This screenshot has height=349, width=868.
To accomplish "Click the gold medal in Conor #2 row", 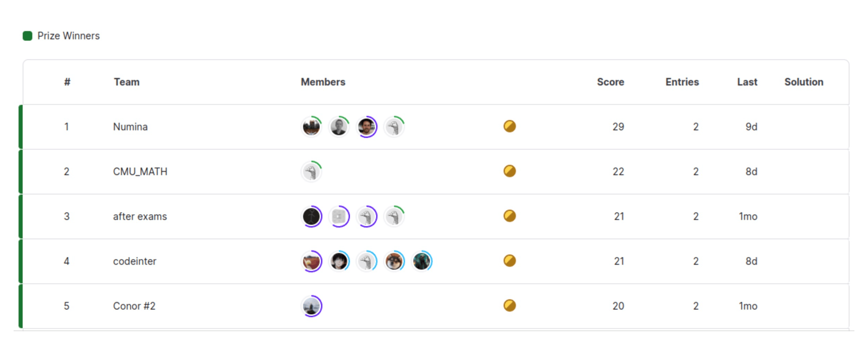I will point(510,305).
